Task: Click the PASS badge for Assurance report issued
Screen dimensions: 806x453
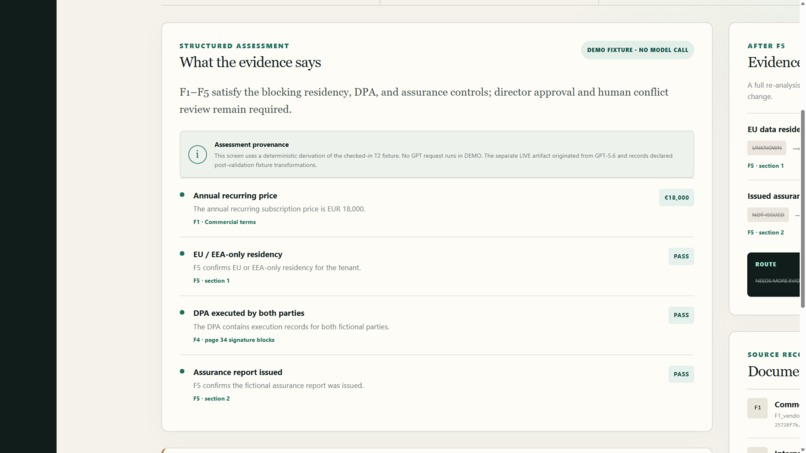Action: pyautogui.click(x=681, y=374)
